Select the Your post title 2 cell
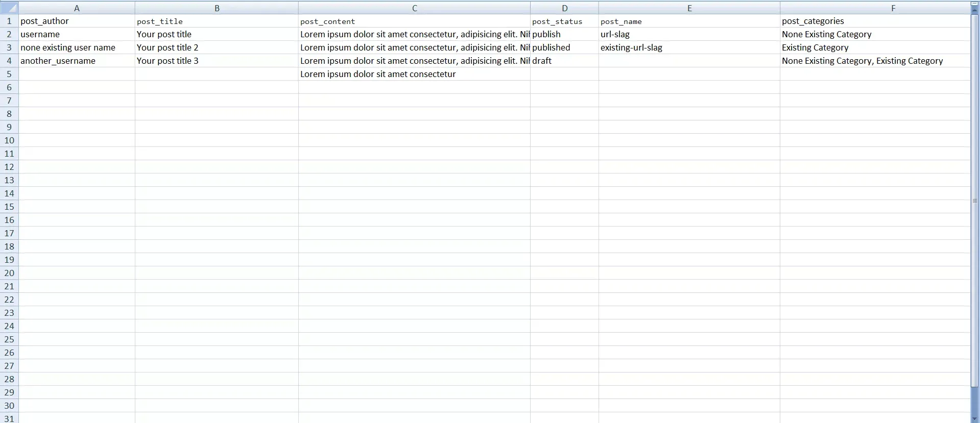 tap(217, 47)
